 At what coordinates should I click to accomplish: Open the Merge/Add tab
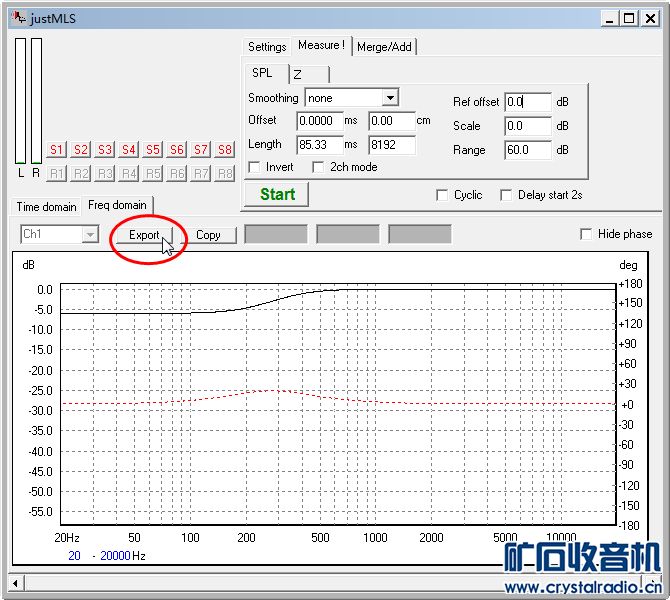[x=384, y=46]
